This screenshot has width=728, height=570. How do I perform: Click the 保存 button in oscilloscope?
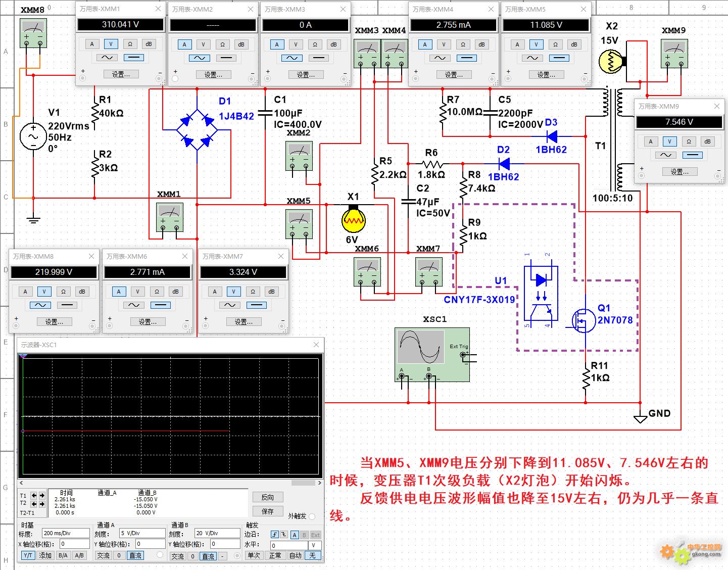click(x=268, y=511)
